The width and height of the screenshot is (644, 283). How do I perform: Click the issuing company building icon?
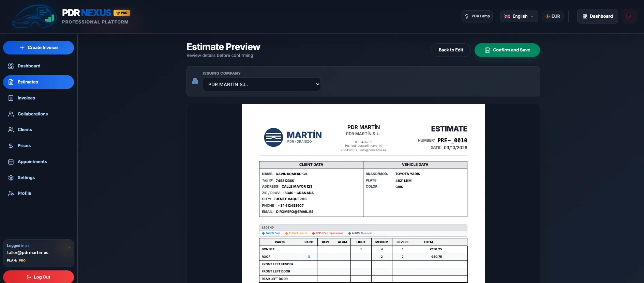[195, 81]
